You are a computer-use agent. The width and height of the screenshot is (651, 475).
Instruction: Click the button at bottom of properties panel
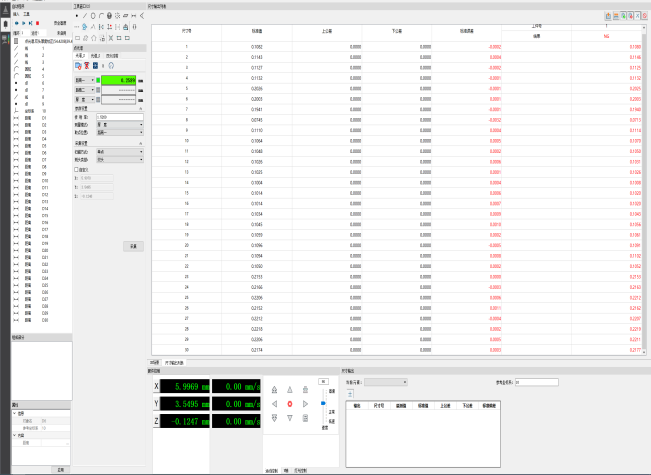pos(60,468)
